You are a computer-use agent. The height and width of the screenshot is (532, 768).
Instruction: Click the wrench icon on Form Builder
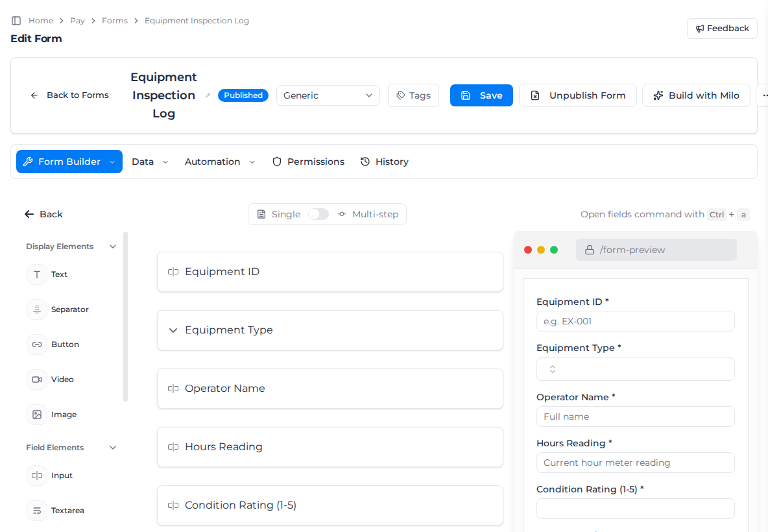(x=28, y=162)
